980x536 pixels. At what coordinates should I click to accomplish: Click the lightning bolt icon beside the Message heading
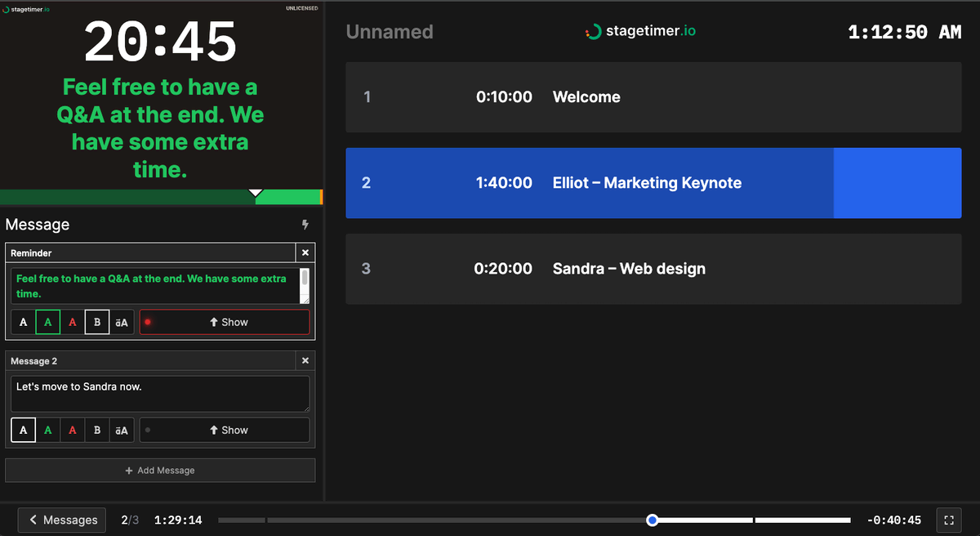tap(305, 224)
